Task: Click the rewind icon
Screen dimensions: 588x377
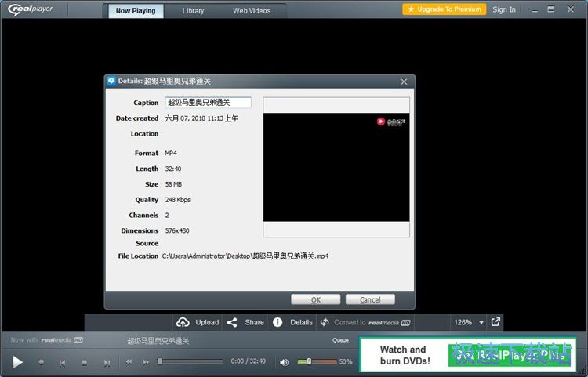Action: 129,362
